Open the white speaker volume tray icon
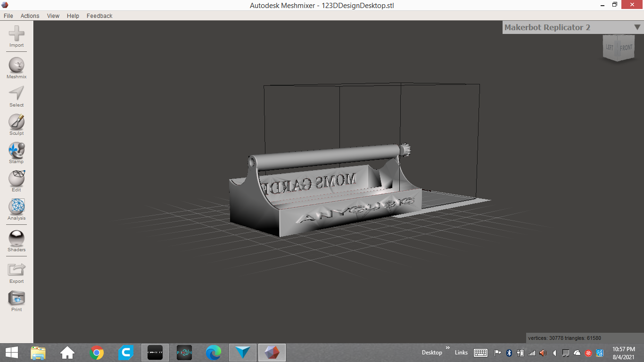The height and width of the screenshot is (362, 644). point(554,353)
